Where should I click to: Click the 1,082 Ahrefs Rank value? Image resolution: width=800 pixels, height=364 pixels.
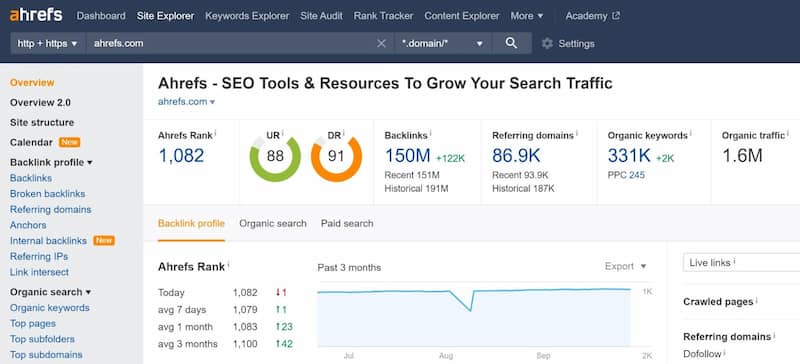(x=181, y=156)
